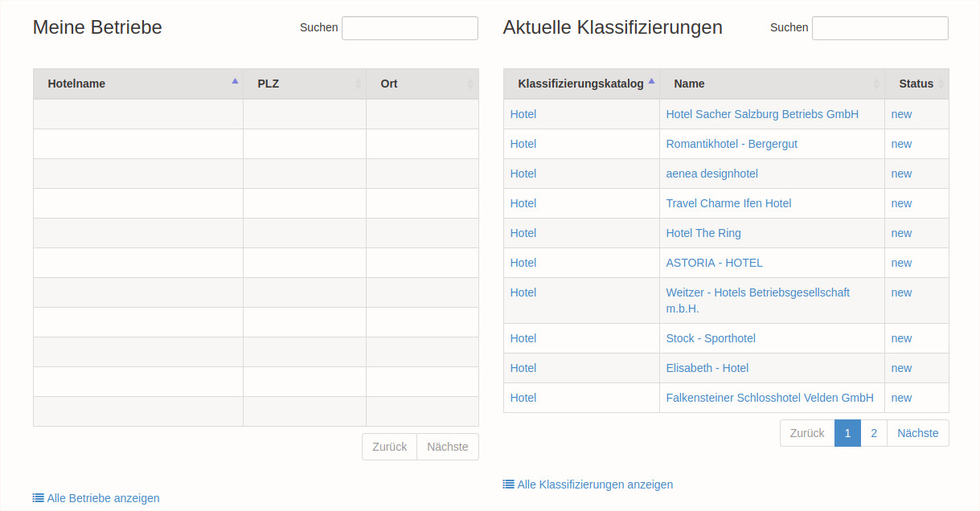
Task: Click the Alle Klassifizierungen anzeigen link
Action: coord(595,484)
